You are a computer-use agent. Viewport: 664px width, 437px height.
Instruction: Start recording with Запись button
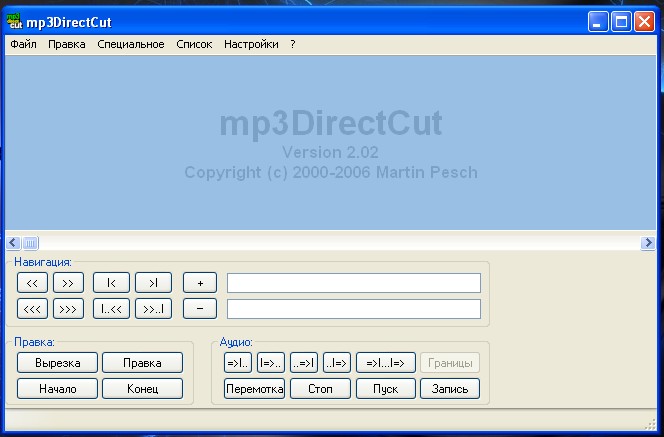pos(450,389)
